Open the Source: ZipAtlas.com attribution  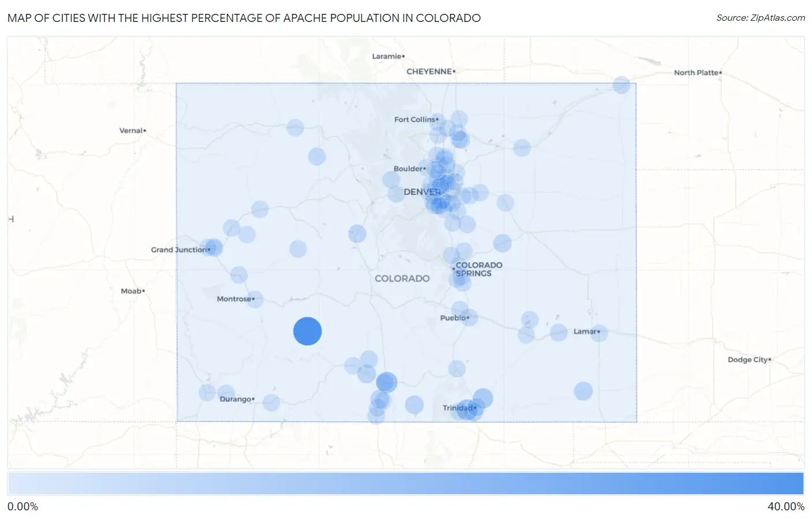pos(761,18)
